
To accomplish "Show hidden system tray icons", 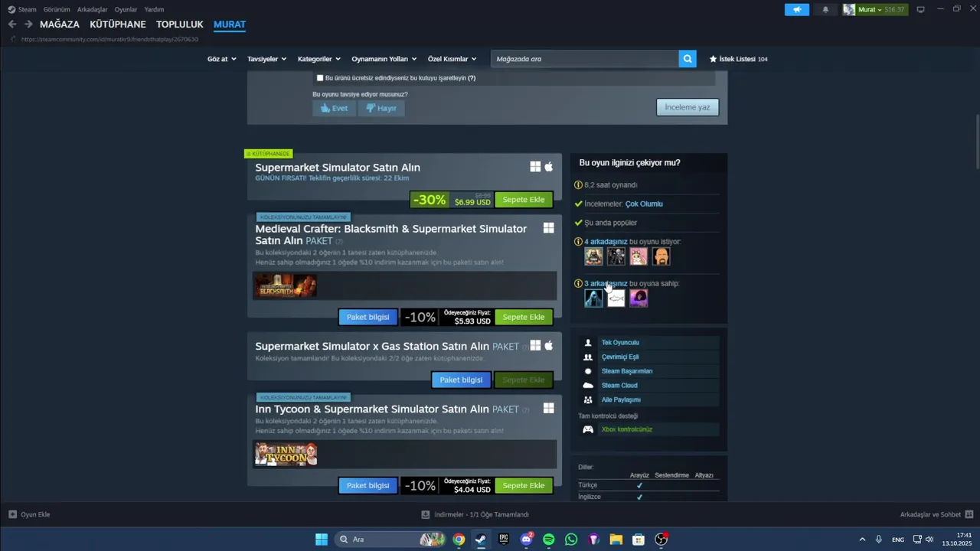I will pyautogui.click(x=862, y=540).
